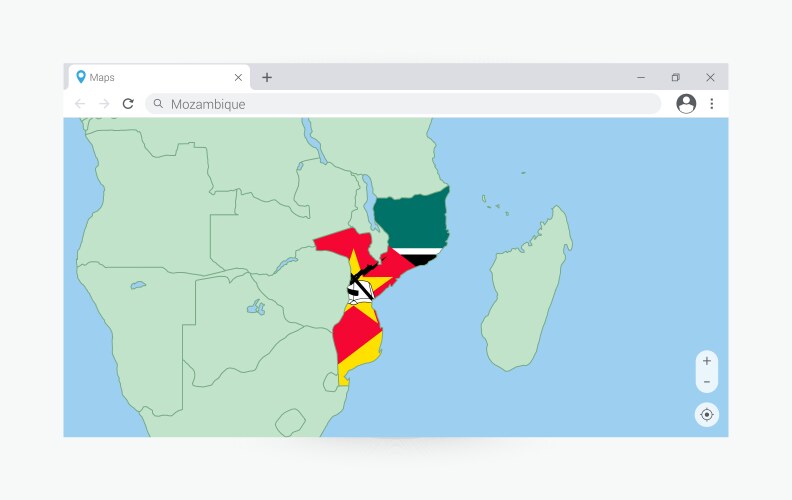Close the Maps tab

(x=238, y=77)
